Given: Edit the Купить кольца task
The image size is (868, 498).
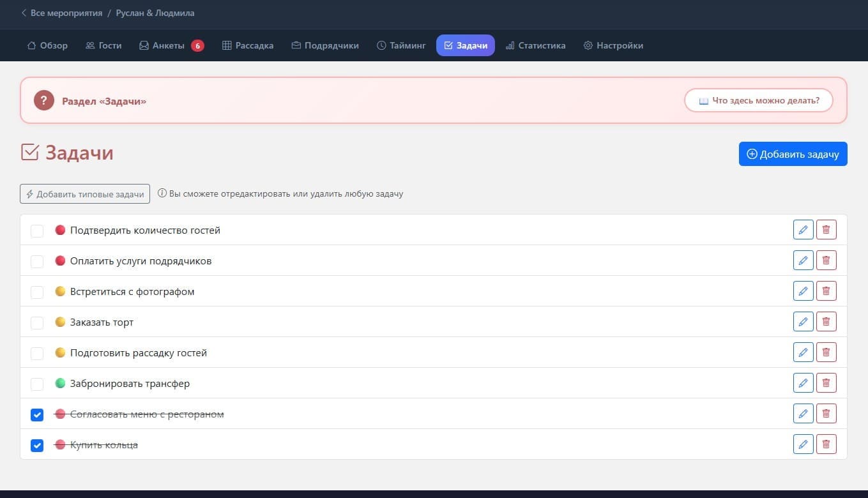Looking at the screenshot, I should pos(803,444).
